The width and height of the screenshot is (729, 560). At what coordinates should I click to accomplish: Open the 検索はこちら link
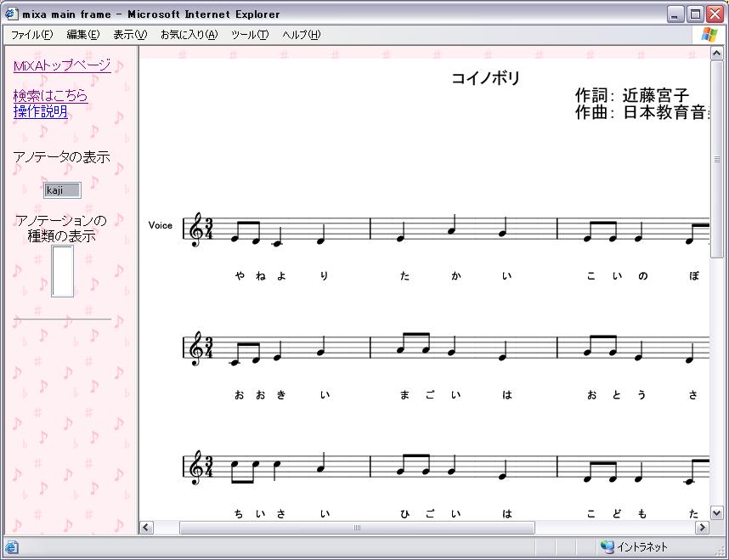[50, 95]
